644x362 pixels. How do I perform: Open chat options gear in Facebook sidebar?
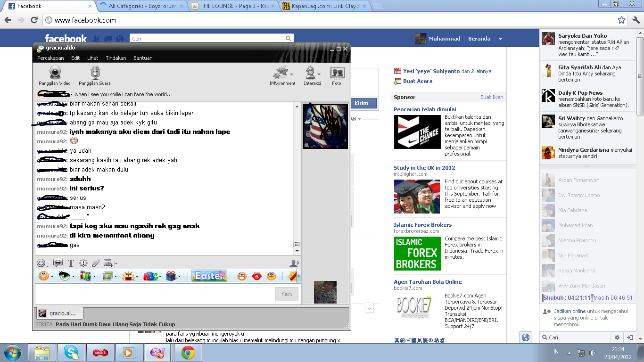tap(617, 337)
